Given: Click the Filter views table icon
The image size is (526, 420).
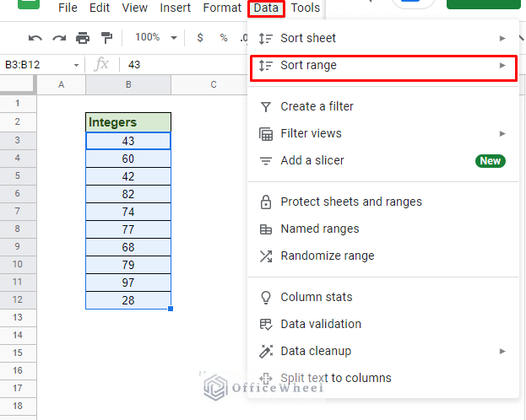Looking at the screenshot, I should [266, 134].
